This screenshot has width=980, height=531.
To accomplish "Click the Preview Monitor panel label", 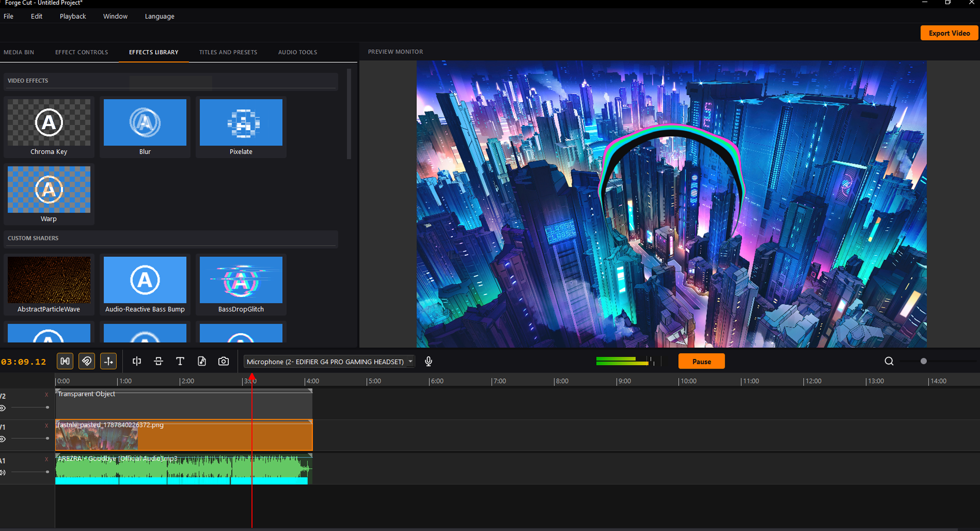I will pos(396,52).
